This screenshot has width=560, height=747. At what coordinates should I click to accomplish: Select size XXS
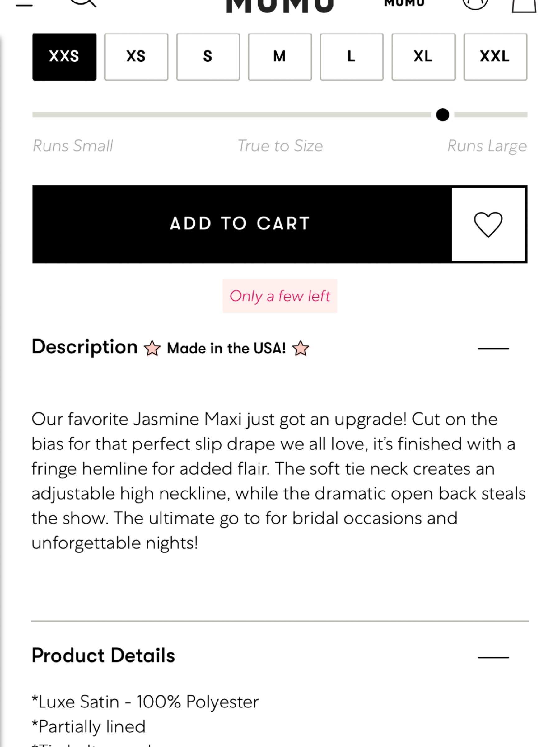64,57
